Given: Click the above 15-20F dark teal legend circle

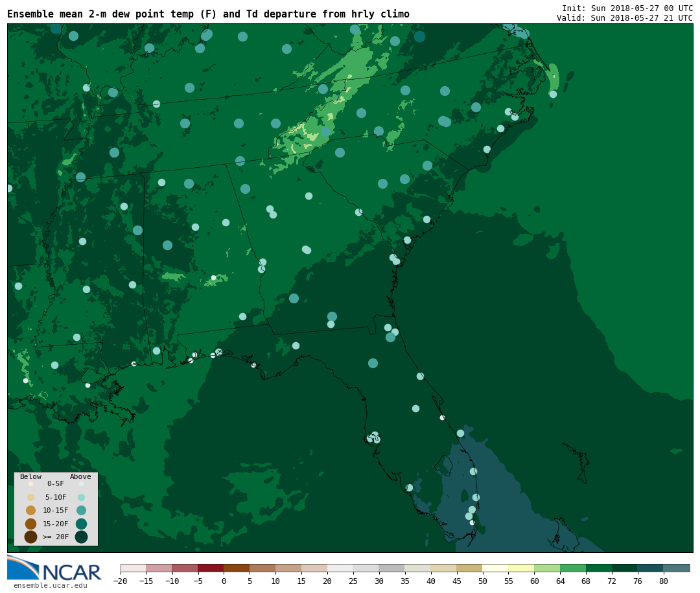Looking at the screenshot, I should 81,524.
